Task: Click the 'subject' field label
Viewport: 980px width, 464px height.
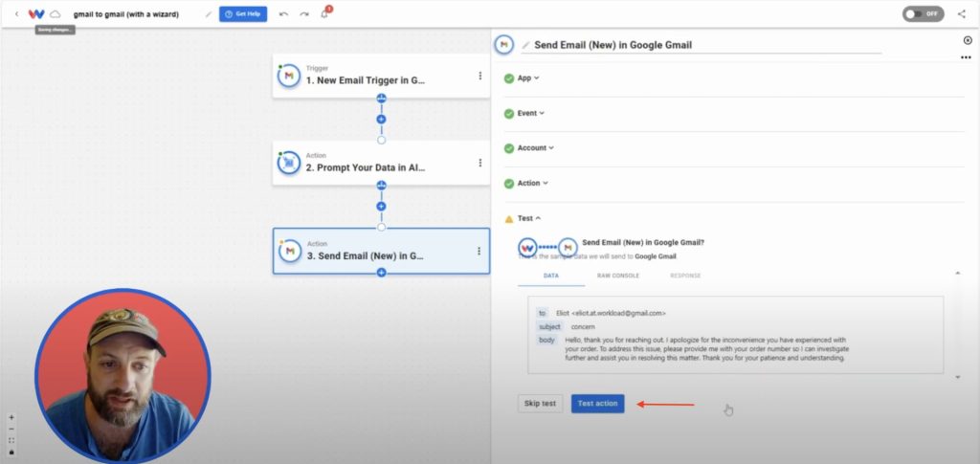Action: click(x=549, y=326)
